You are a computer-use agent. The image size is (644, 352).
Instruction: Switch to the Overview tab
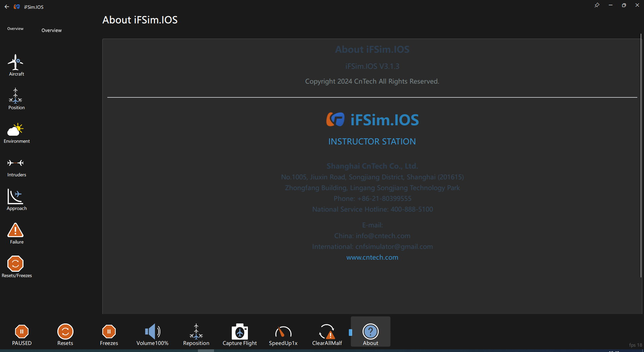pos(51,30)
